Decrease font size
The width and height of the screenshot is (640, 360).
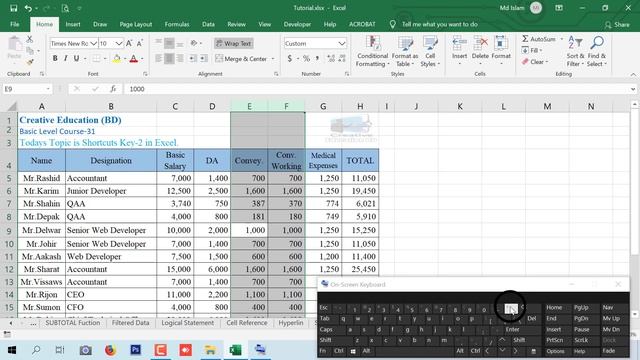(140, 43)
